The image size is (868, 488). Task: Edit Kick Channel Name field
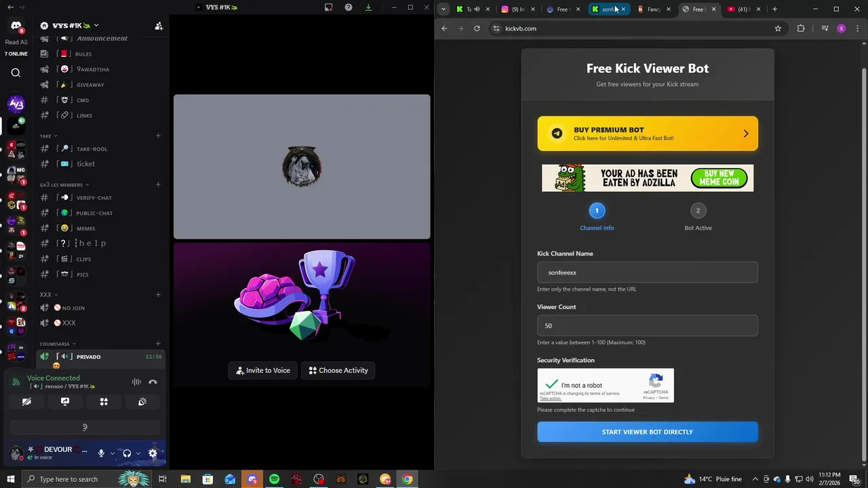tap(648, 272)
